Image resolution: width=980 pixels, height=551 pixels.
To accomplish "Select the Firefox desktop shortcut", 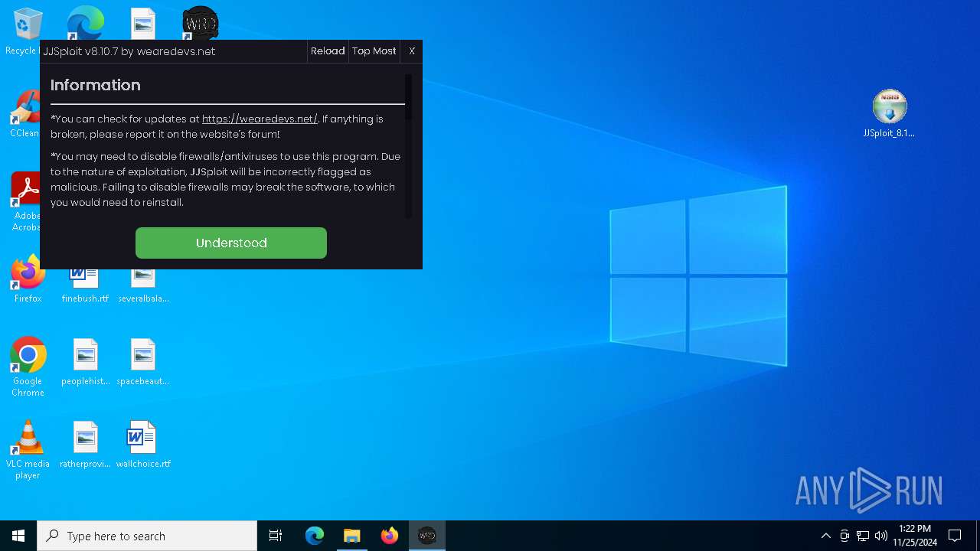I will (28, 279).
